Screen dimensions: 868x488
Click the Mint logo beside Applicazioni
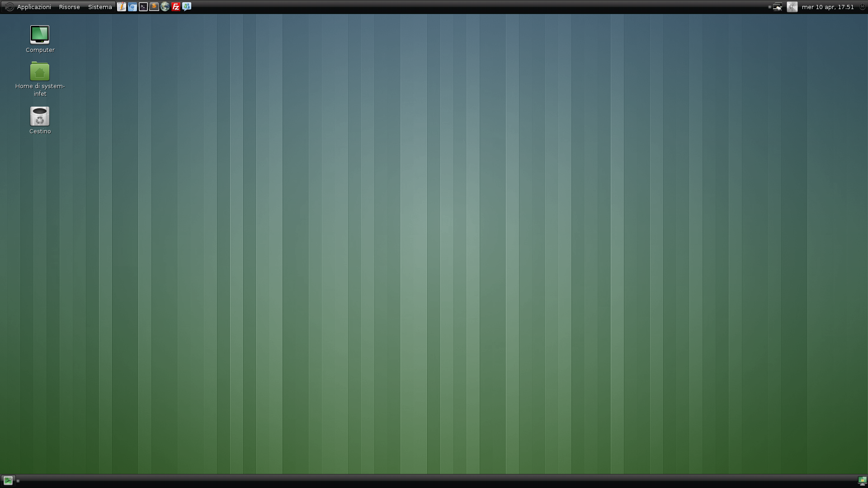coord(9,7)
